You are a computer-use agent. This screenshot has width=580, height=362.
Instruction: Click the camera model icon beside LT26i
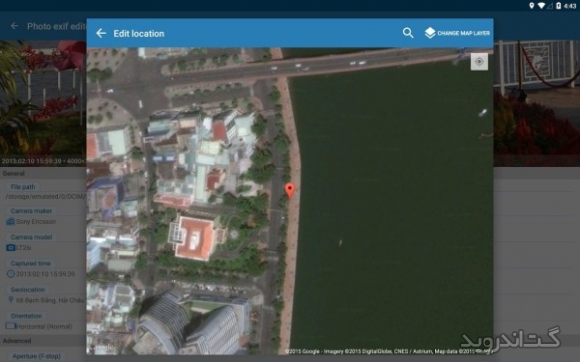(x=10, y=247)
